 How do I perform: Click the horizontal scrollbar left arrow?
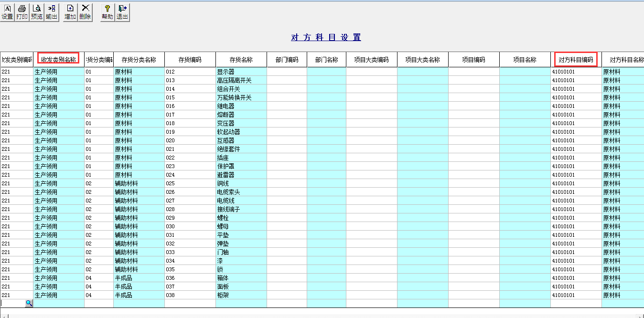click(x=4, y=316)
